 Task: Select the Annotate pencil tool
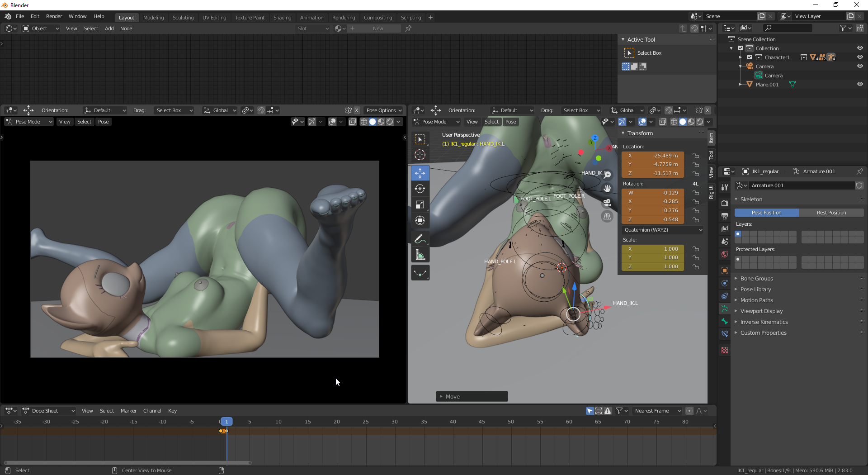pyautogui.click(x=420, y=238)
